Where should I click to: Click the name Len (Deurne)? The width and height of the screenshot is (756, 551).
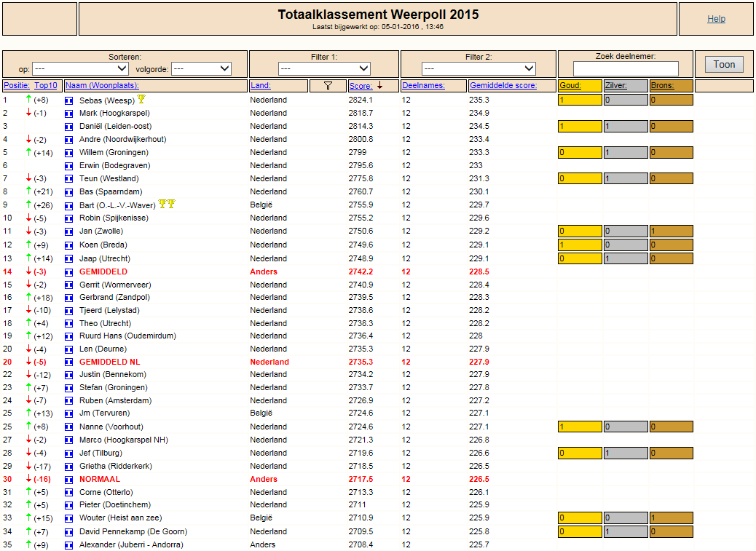coord(103,349)
